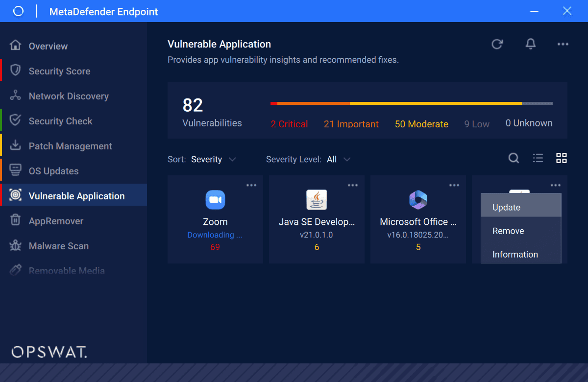Open the Overview page in sidebar
This screenshot has height=382, width=588.
73,46
